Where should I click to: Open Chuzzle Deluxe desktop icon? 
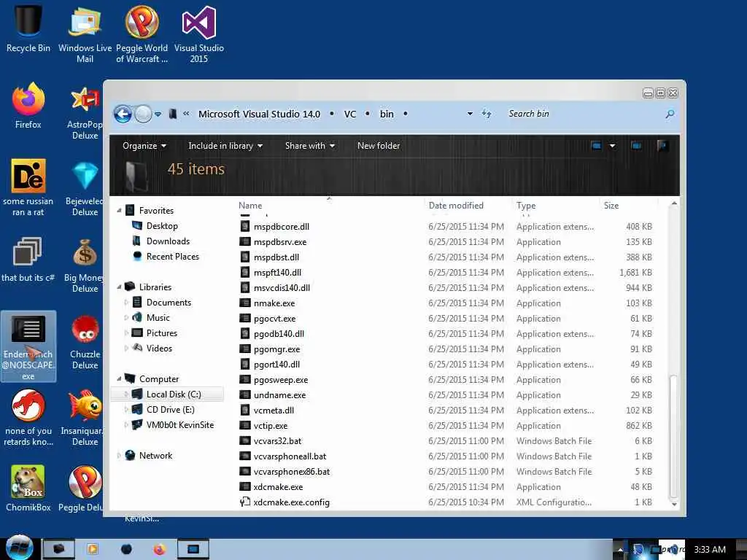click(85, 342)
